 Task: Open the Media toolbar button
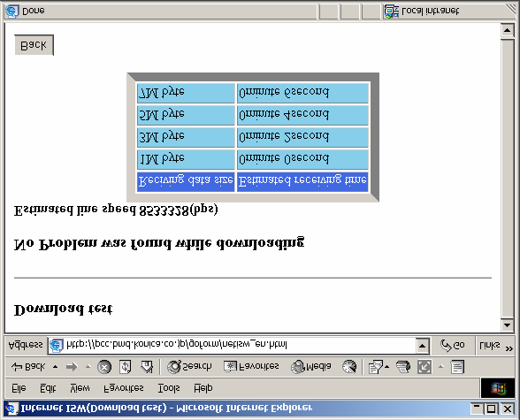click(310, 367)
